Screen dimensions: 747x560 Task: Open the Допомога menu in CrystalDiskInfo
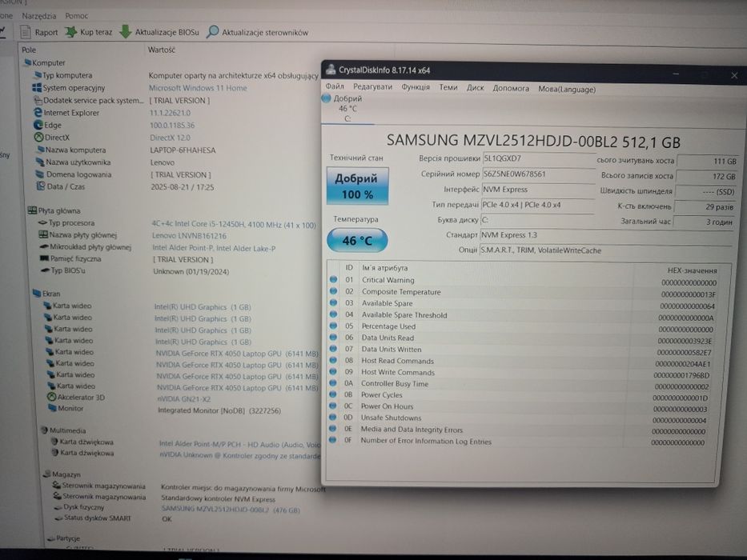click(x=511, y=88)
